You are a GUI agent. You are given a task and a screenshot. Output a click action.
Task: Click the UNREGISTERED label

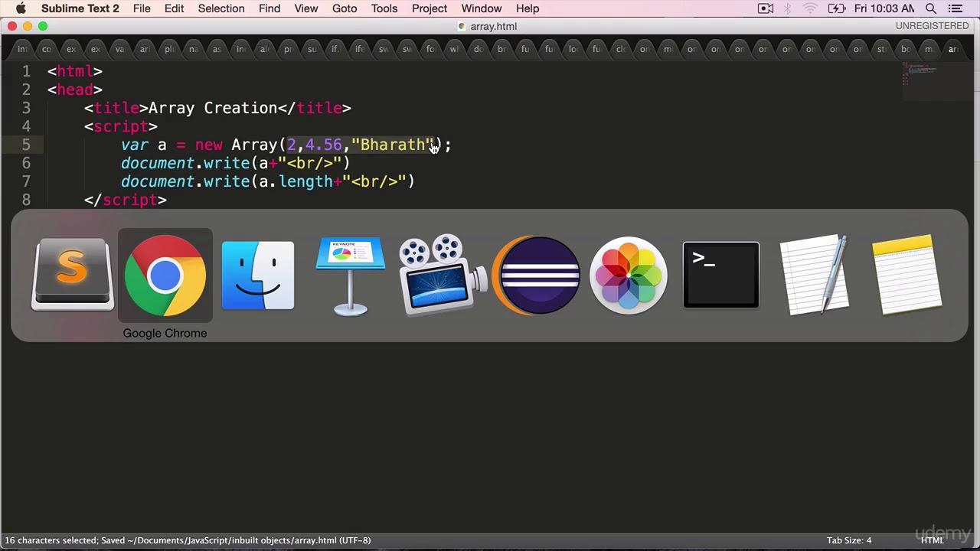tap(932, 26)
